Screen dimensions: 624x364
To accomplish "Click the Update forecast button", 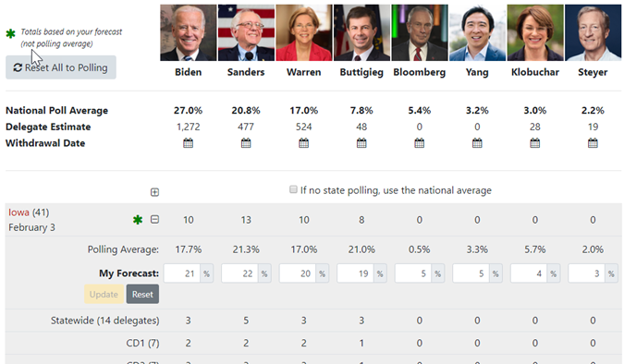I will (x=104, y=294).
